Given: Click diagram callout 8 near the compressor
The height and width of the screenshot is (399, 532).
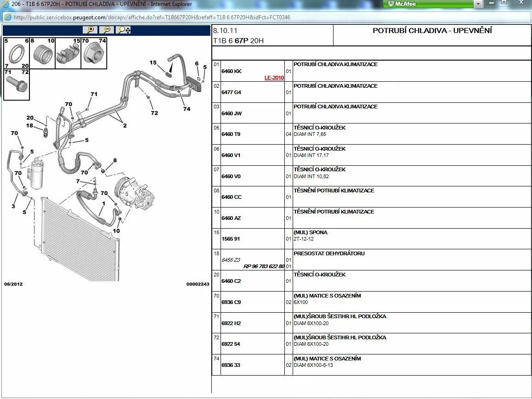Looking at the screenshot, I should pyautogui.click(x=115, y=160).
